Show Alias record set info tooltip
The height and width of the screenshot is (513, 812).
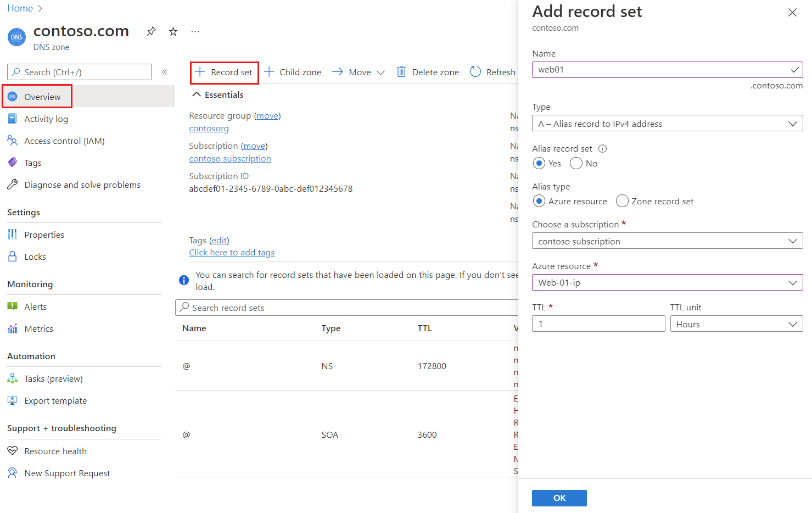tap(602, 149)
